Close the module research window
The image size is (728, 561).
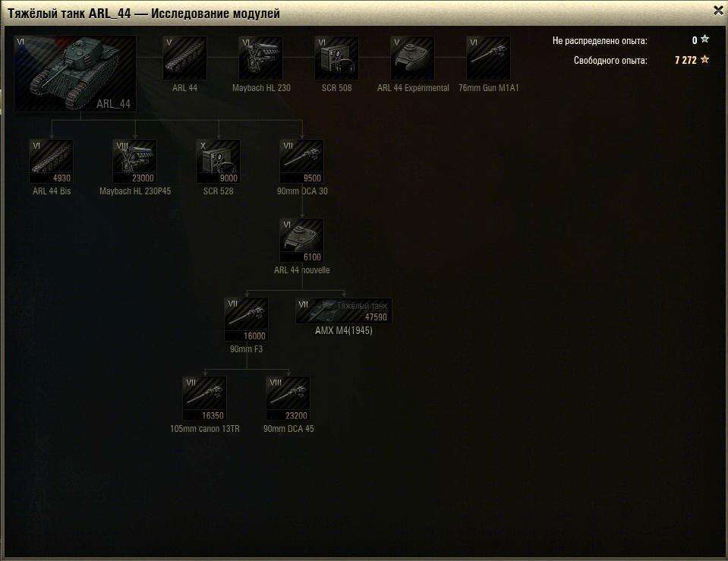(x=718, y=10)
